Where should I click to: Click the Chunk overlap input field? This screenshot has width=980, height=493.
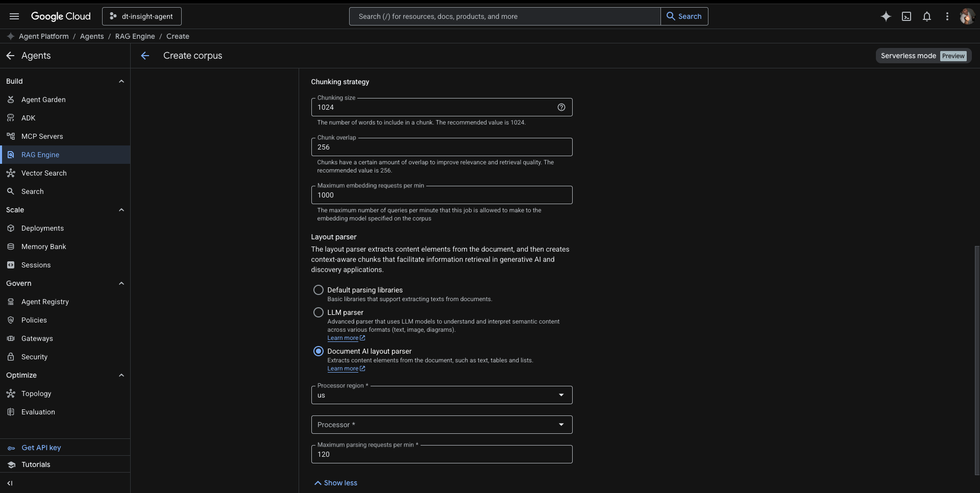point(442,147)
